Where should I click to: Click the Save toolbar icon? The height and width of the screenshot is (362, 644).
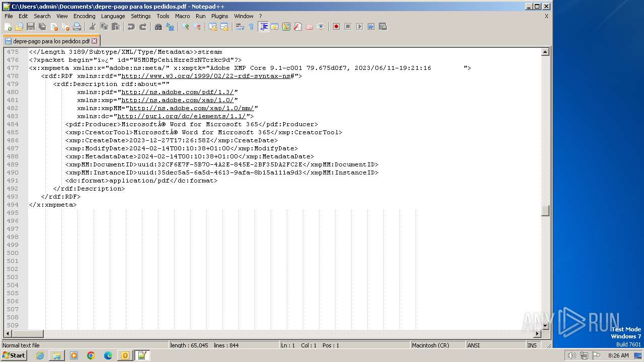[31, 27]
